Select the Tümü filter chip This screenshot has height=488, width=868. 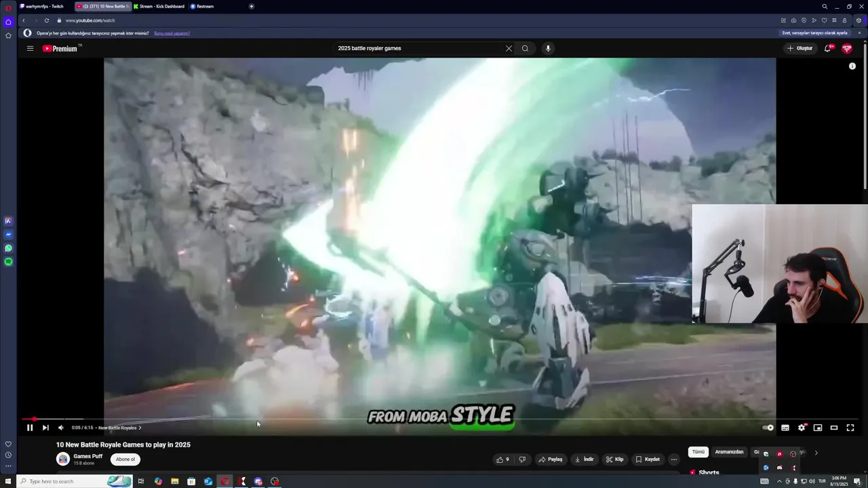[x=698, y=452]
